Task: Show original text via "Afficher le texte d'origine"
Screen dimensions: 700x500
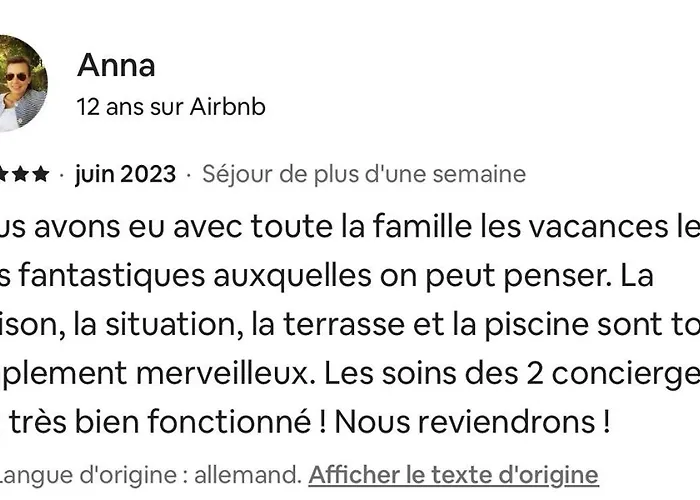Action: (453, 474)
